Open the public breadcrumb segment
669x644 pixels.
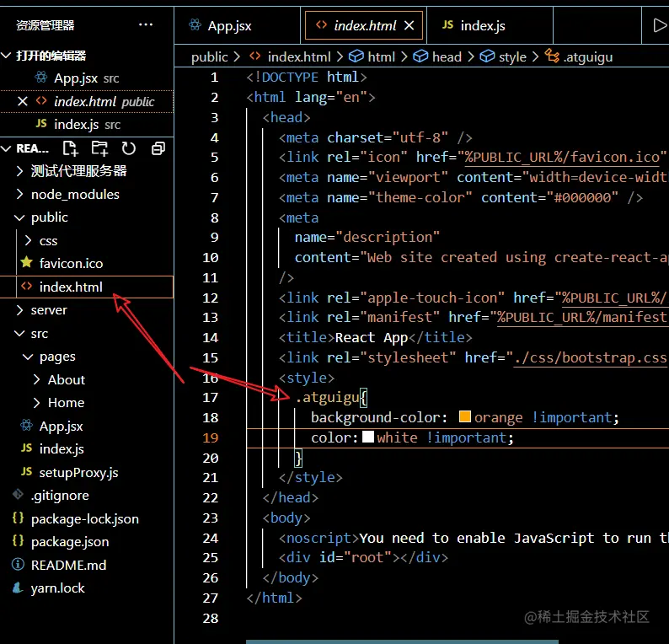(x=210, y=56)
